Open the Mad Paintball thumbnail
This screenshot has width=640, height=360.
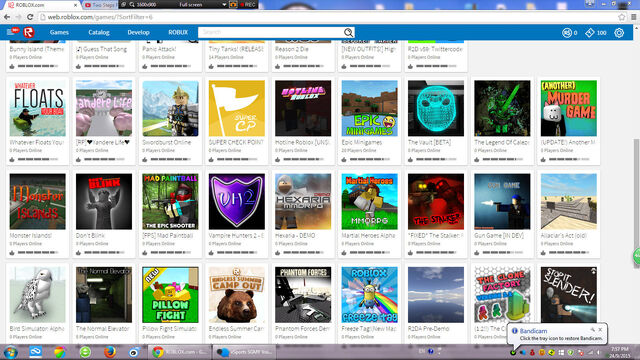(170, 202)
